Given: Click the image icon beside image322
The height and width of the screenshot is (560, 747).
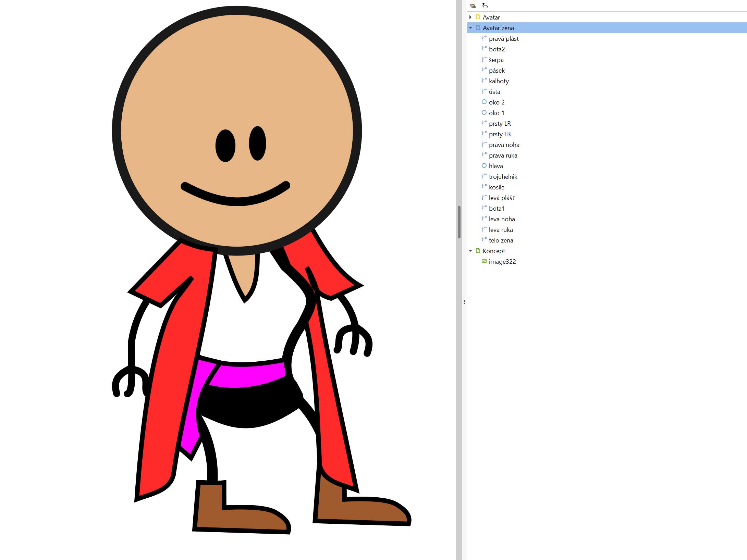Looking at the screenshot, I should pyautogui.click(x=484, y=261).
